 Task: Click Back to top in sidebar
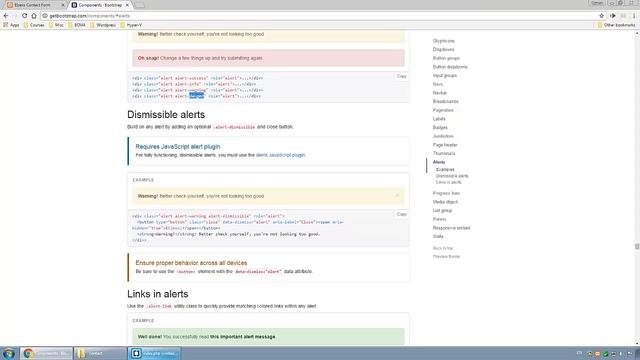(443, 248)
